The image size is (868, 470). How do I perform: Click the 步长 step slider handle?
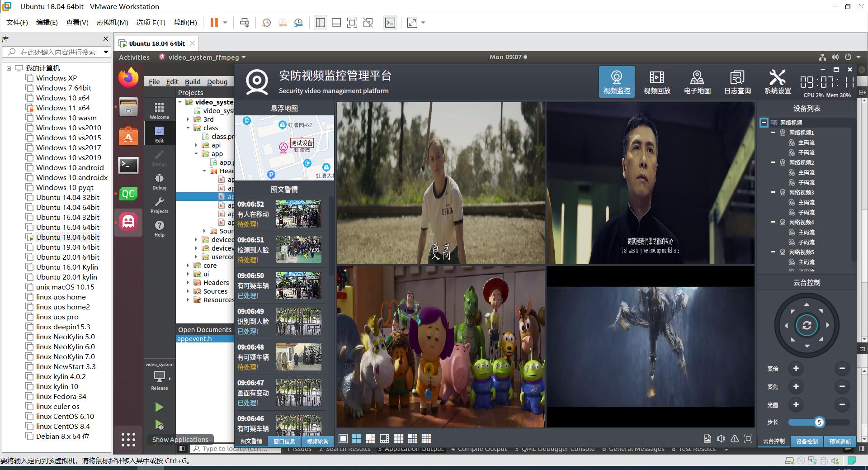(x=819, y=423)
